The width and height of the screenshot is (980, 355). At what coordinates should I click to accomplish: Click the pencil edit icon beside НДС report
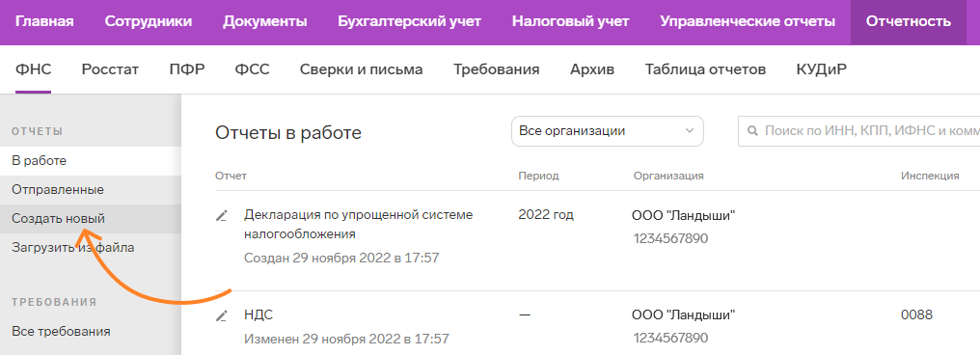point(221,315)
